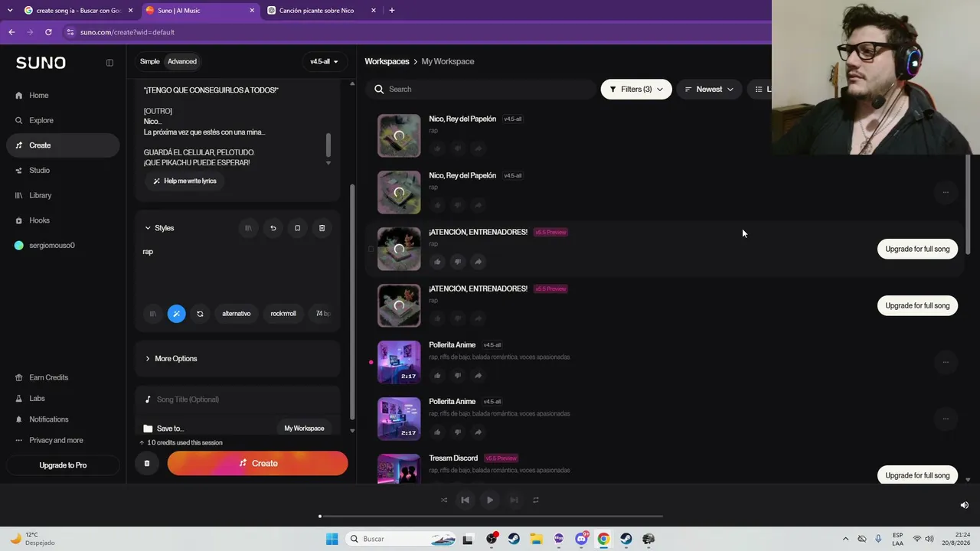Open a new browser tab
This screenshot has height=551, width=980.
(x=392, y=11)
